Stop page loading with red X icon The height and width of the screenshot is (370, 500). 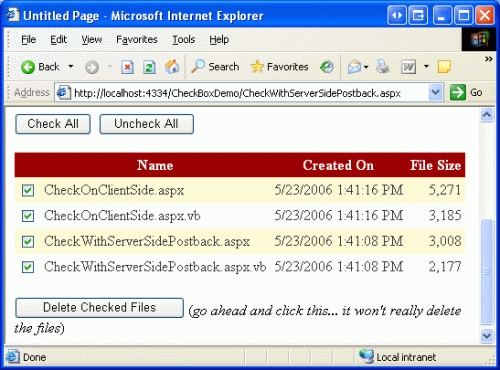click(x=127, y=67)
